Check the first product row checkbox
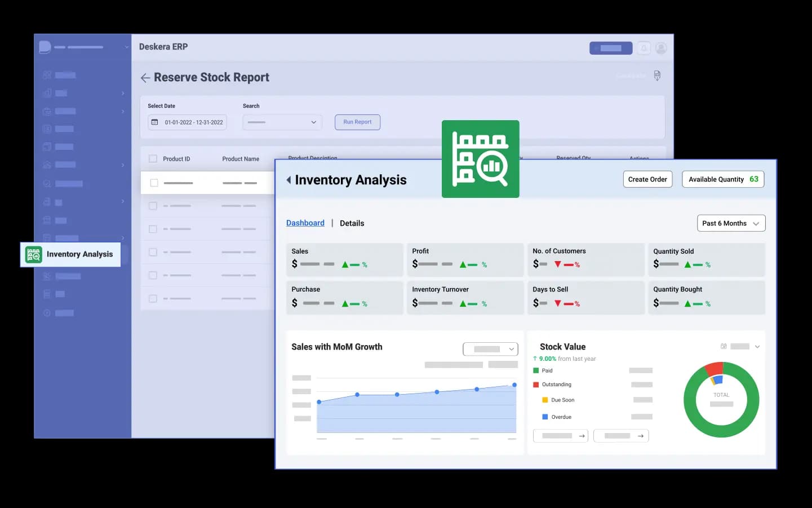This screenshot has height=508, width=812. click(154, 183)
